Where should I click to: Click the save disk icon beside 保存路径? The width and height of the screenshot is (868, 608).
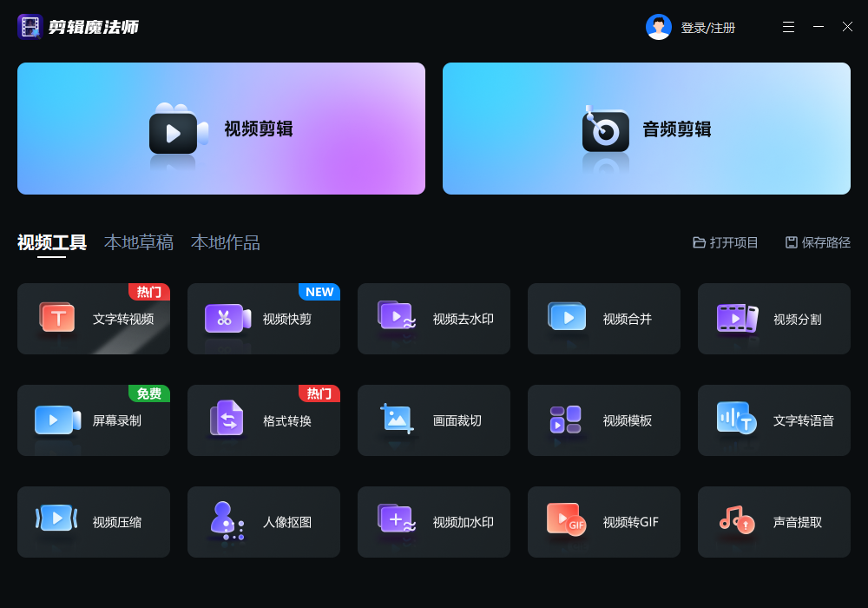click(x=792, y=242)
